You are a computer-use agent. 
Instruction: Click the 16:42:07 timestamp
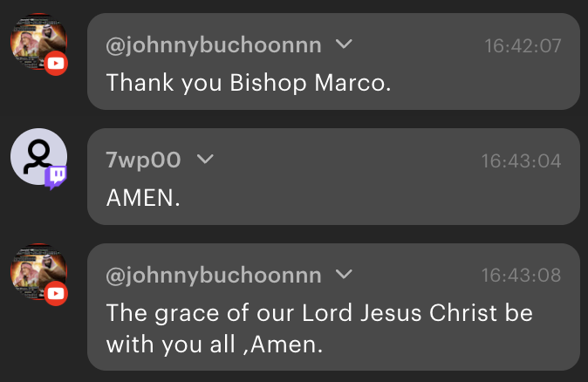click(x=523, y=46)
